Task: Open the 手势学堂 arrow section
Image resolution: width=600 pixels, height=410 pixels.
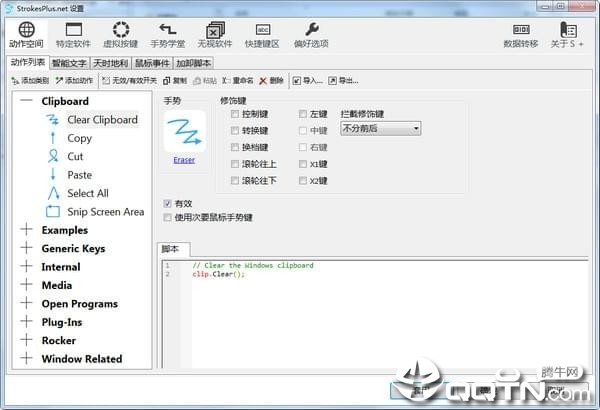Action: (168, 35)
